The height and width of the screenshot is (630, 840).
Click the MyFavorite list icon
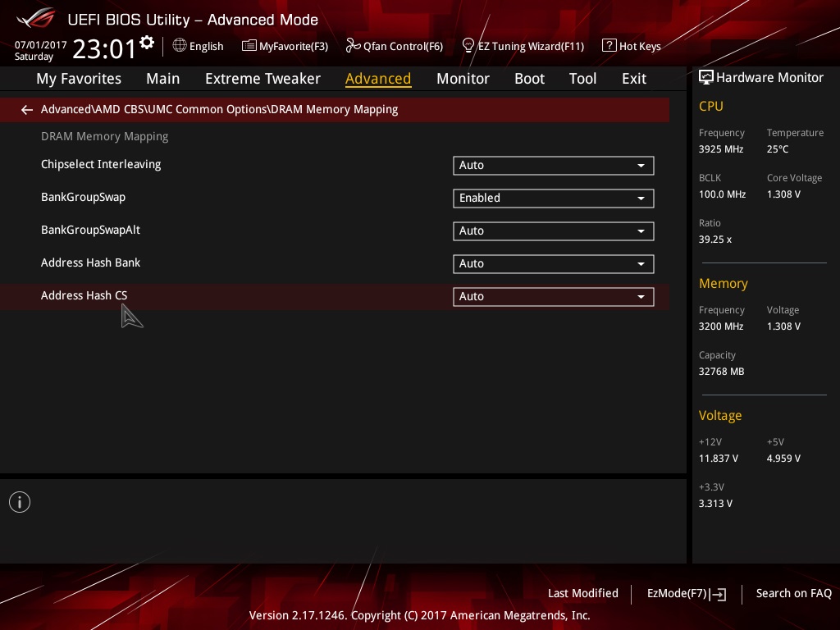click(x=249, y=46)
